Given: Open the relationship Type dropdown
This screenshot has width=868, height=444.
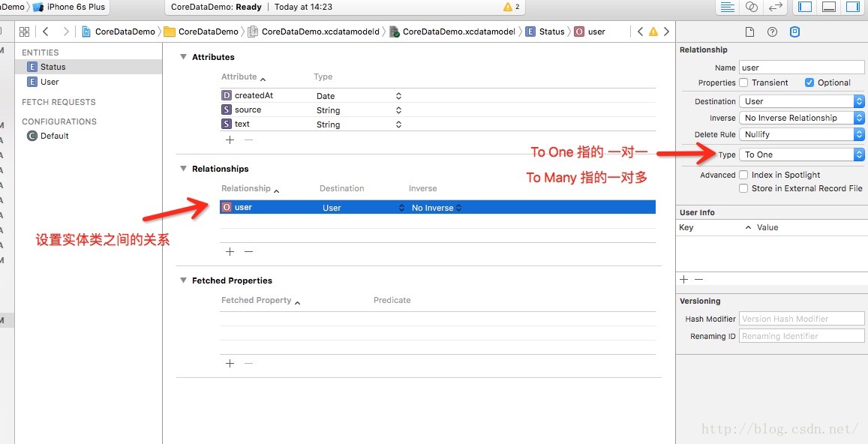Looking at the screenshot, I should coord(801,154).
